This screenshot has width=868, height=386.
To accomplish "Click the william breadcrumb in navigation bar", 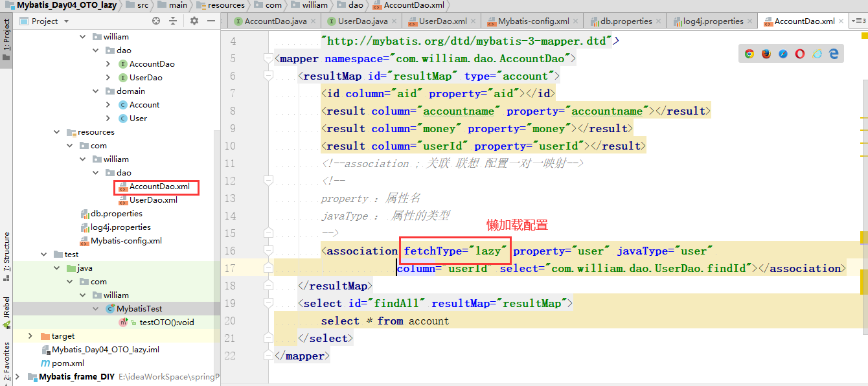I will (308, 5).
